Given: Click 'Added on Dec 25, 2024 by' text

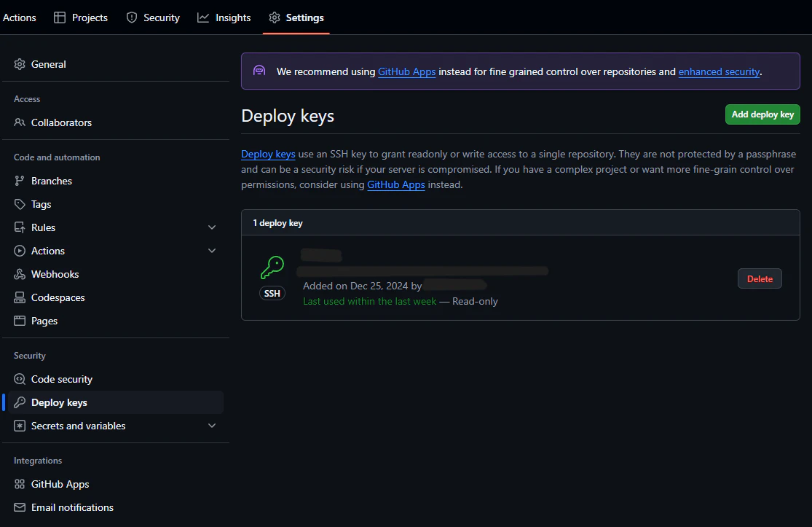Looking at the screenshot, I should click(x=363, y=286).
